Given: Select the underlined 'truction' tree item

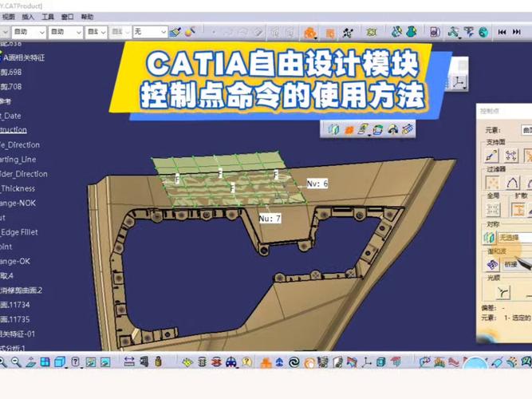Looking at the screenshot, I should (14, 130).
